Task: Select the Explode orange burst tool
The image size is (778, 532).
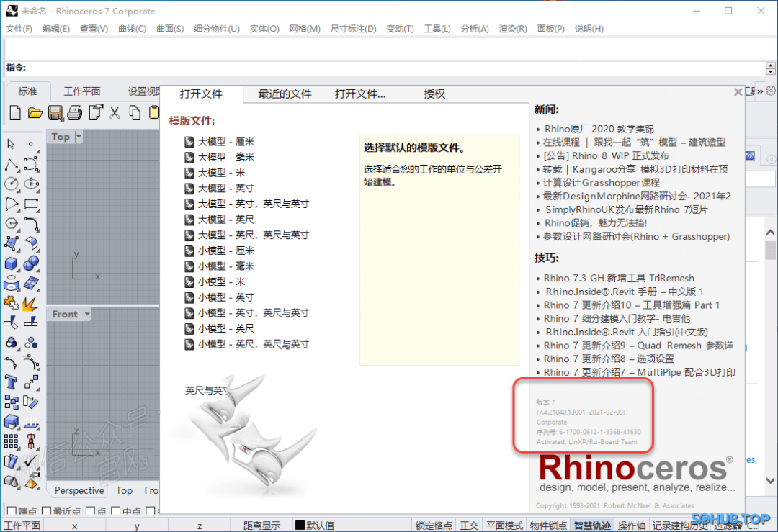Action: pyautogui.click(x=31, y=303)
